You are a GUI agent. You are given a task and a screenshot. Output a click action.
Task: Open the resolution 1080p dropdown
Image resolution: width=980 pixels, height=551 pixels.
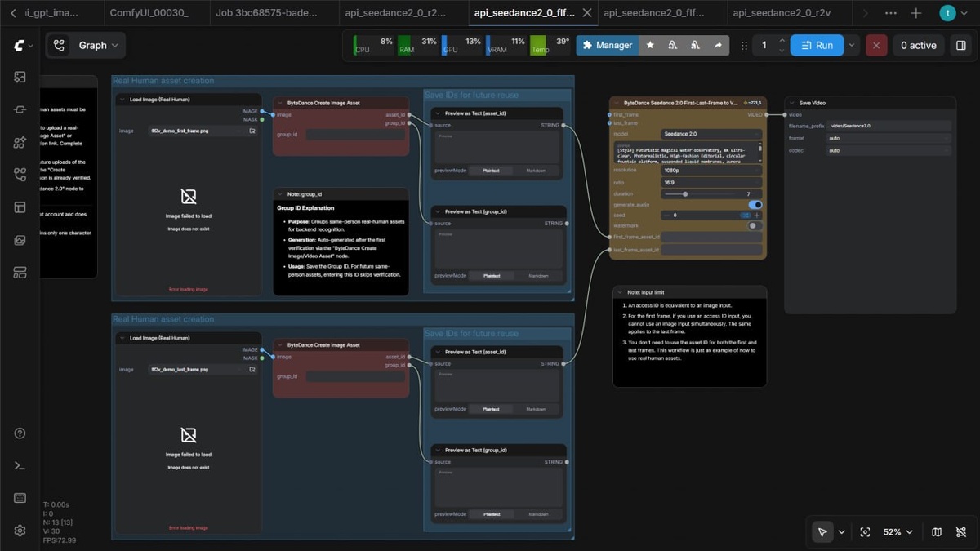[x=711, y=171]
